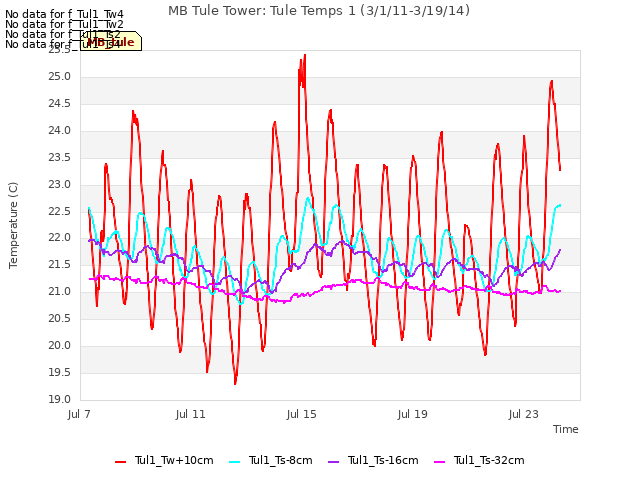Screen dimensions: 640x480
Task: Click the Jul 11 x-axis tick label
Action: 190,414
